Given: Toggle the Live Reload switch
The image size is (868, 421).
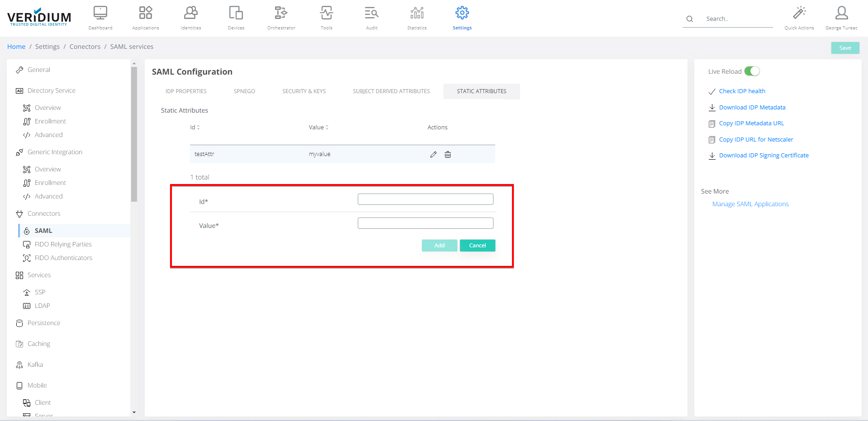Looking at the screenshot, I should tap(752, 71).
